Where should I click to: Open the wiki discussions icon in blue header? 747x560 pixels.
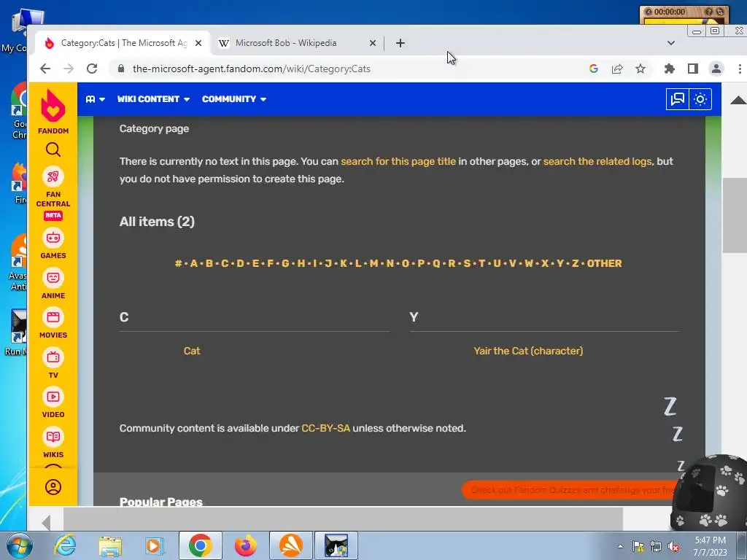[677, 99]
